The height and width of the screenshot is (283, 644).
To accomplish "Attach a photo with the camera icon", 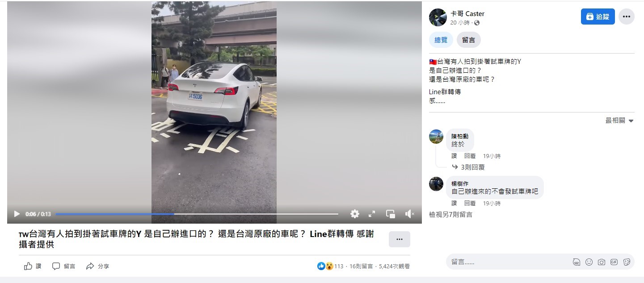I will tap(602, 262).
